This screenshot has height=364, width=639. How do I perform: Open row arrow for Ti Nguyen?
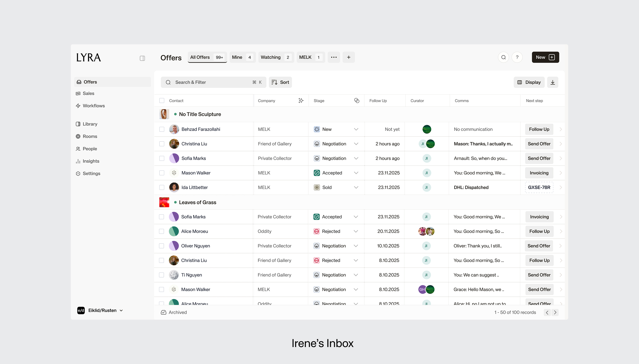561,275
